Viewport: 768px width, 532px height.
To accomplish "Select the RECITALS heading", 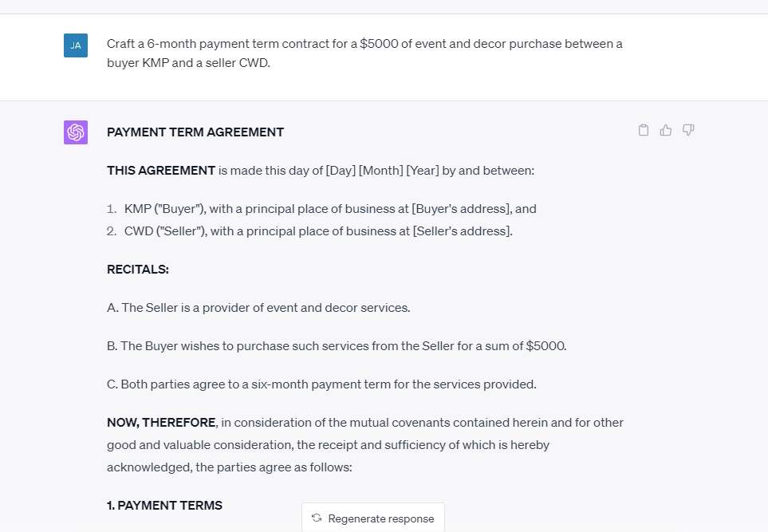I will pos(137,270).
